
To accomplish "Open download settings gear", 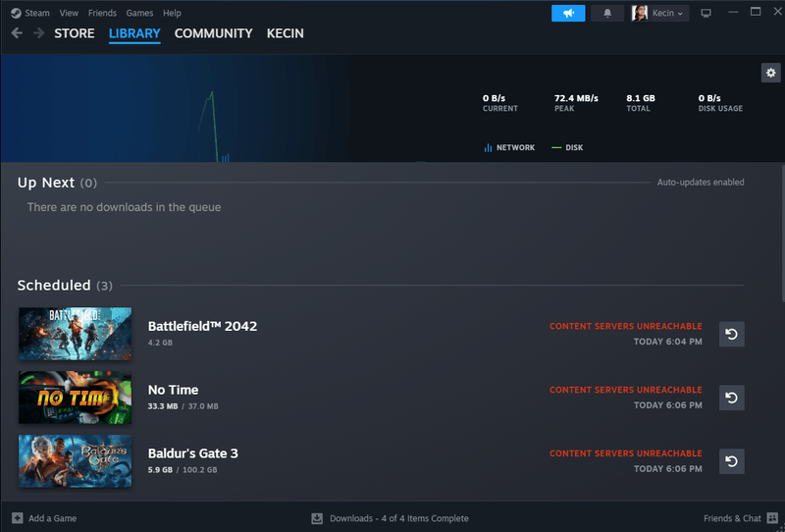I will tap(770, 73).
